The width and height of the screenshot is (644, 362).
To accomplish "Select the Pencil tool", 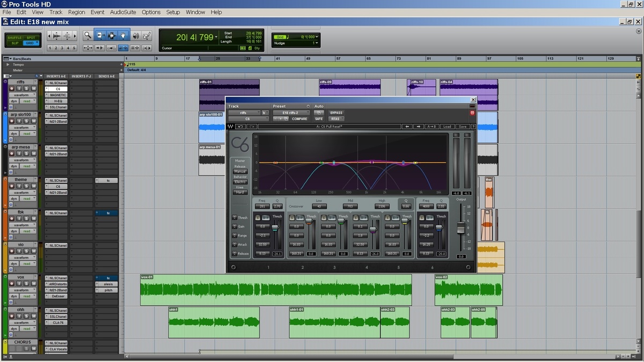I will 147,35.
